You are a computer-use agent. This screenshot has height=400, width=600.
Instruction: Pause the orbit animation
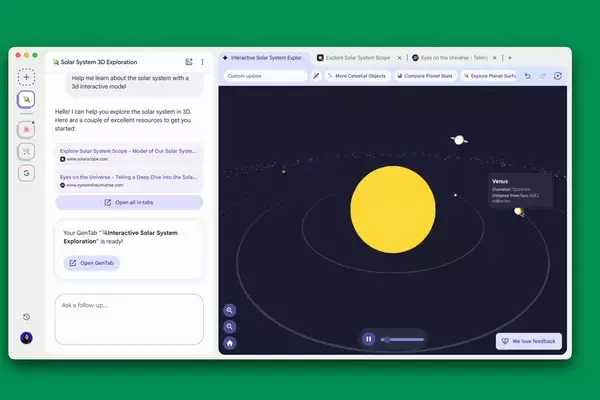point(368,339)
